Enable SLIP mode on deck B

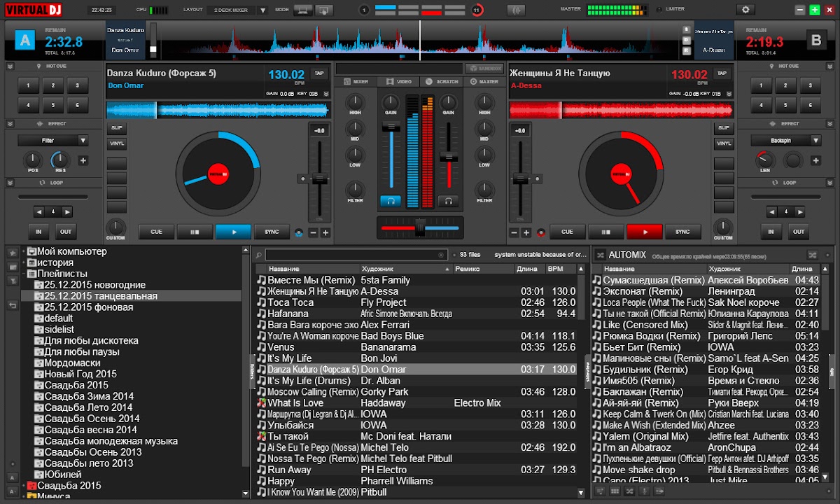tap(724, 128)
